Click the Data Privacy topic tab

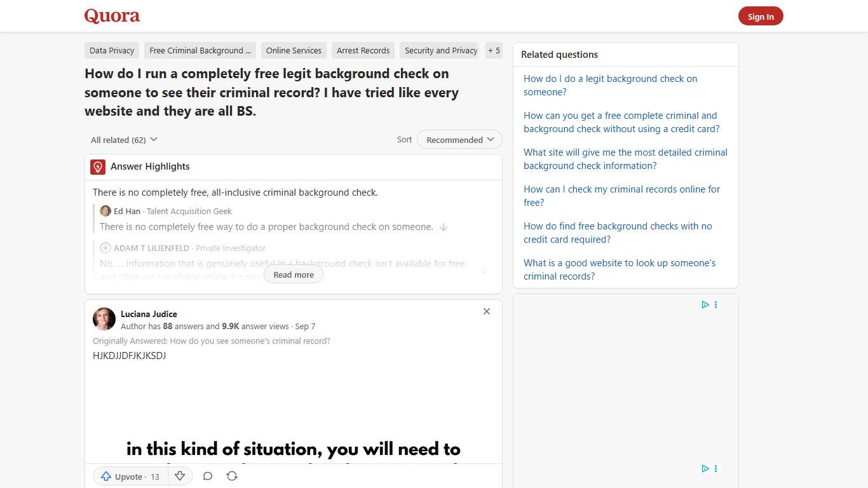(x=111, y=50)
